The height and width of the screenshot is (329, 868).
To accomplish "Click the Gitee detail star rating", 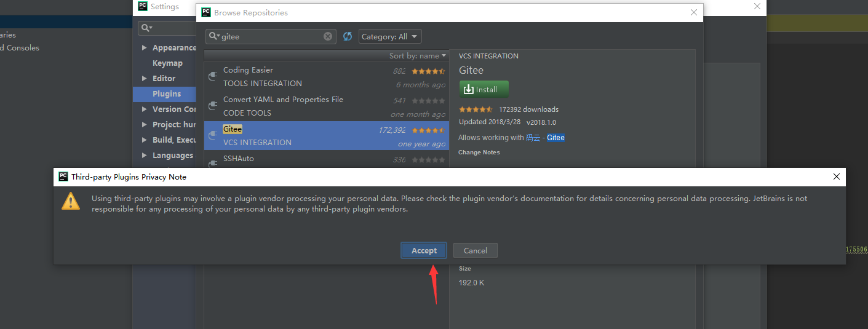I will coord(476,109).
